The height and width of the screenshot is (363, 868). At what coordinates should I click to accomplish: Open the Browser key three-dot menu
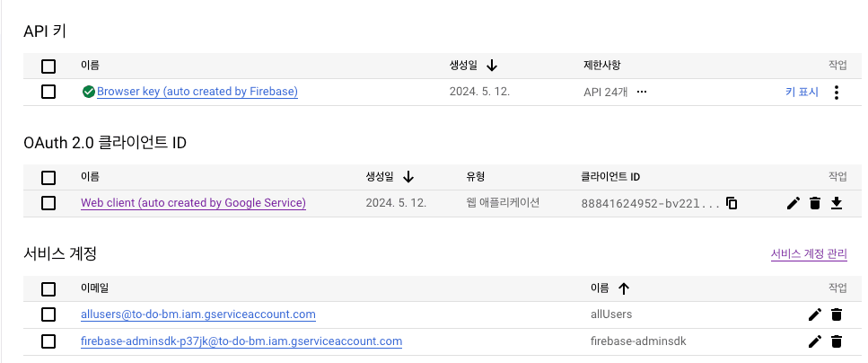click(837, 92)
